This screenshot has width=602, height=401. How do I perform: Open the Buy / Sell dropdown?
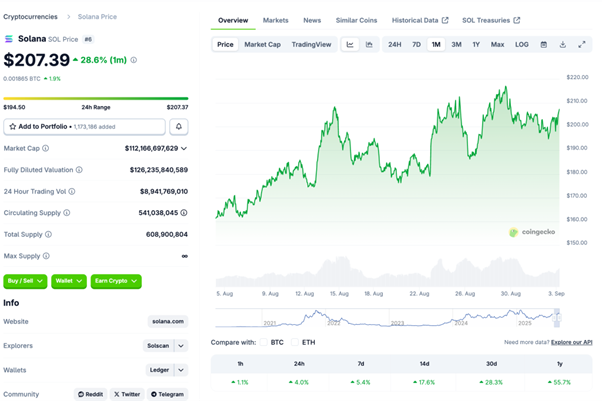click(25, 281)
